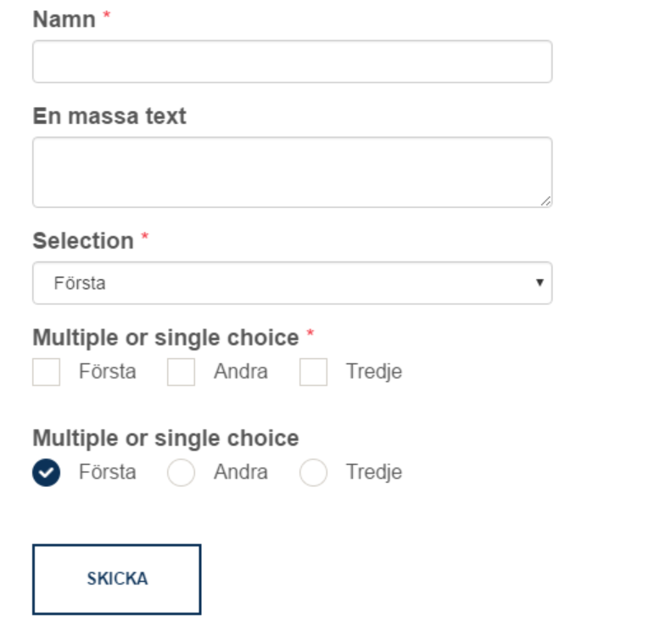
Task: Tick the Tredje checkbox
Action: [x=313, y=372]
